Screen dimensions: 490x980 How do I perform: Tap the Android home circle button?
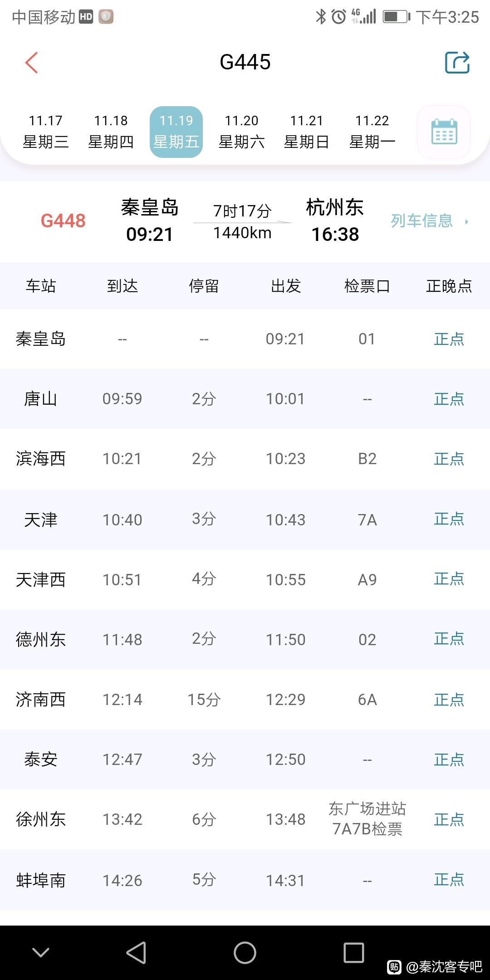(245, 952)
